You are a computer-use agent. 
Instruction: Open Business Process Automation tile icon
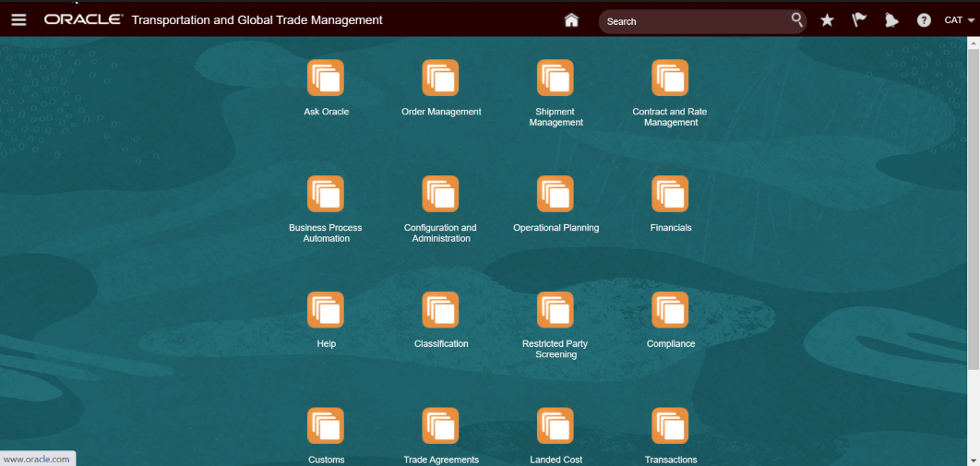point(326,194)
